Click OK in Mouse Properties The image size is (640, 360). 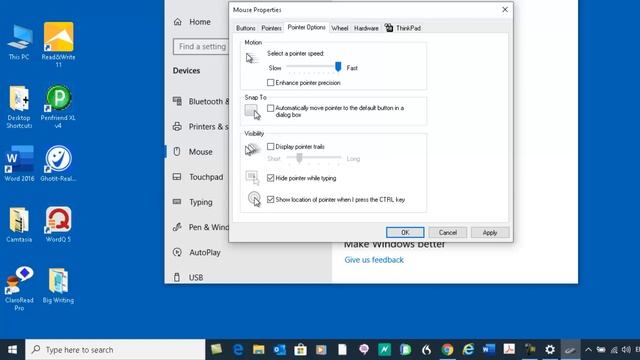pyautogui.click(x=405, y=233)
